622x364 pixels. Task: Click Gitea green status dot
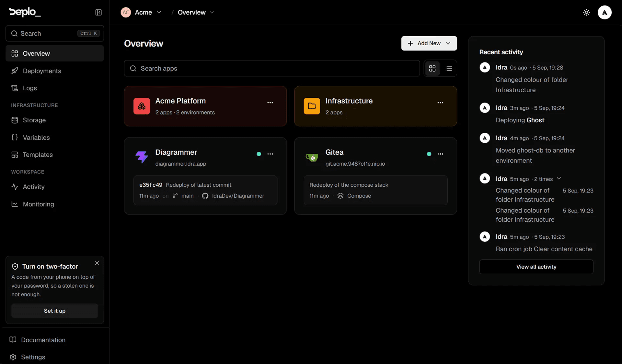(429, 154)
